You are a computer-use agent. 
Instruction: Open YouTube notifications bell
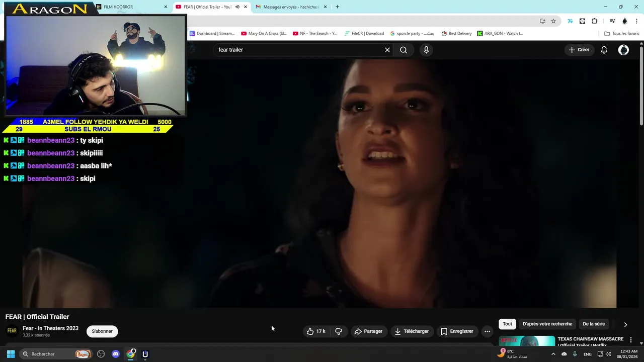(604, 50)
